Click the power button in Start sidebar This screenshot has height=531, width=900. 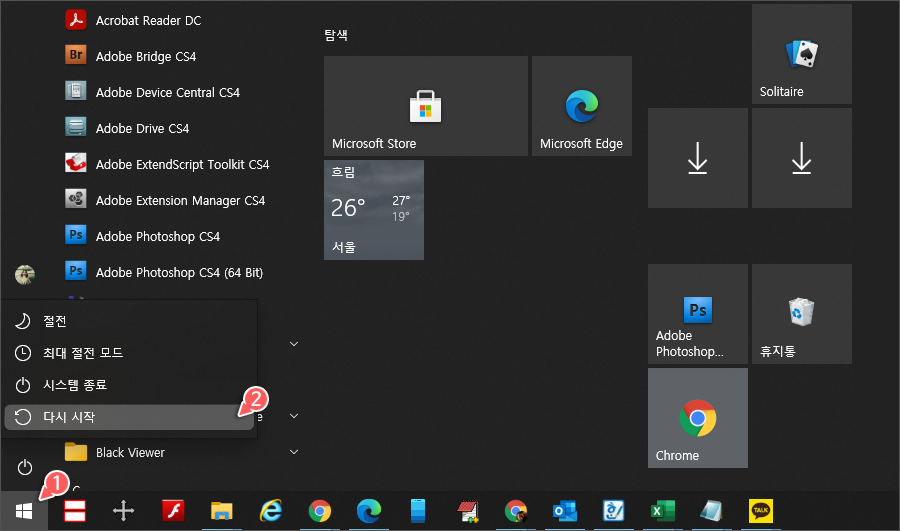(x=25, y=467)
